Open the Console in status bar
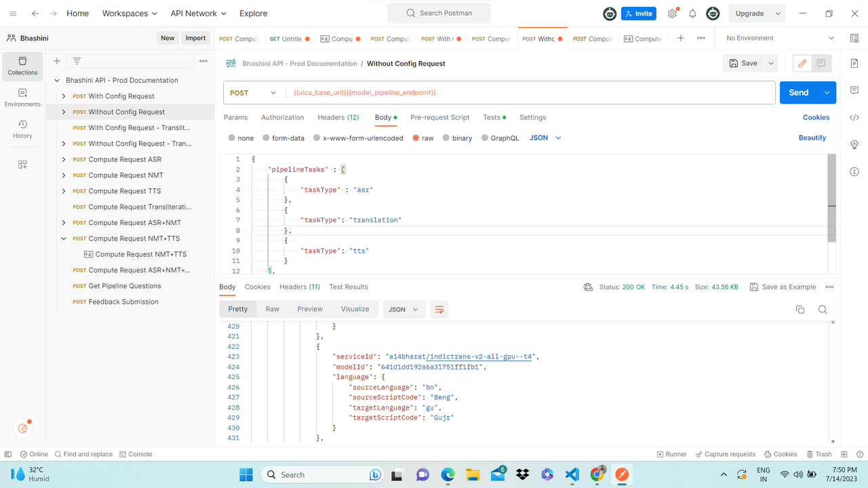The width and height of the screenshot is (868, 488). (x=136, y=454)
